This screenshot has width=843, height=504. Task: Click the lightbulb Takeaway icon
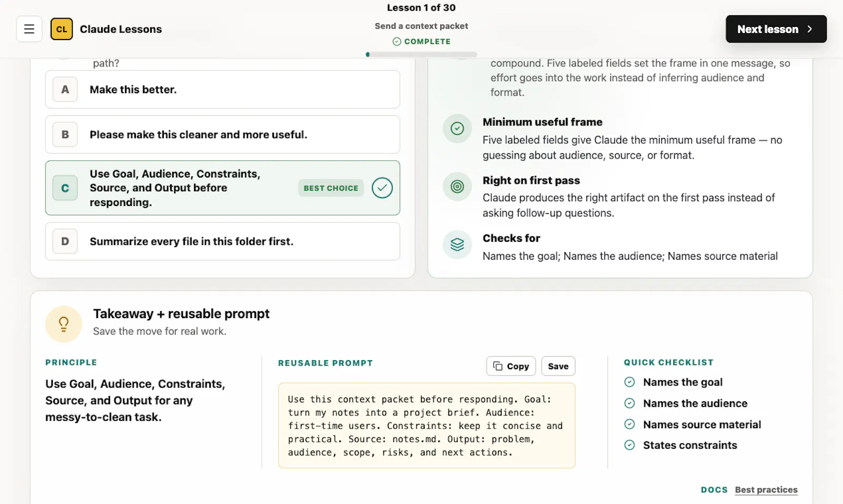click(x=64, y=324)
